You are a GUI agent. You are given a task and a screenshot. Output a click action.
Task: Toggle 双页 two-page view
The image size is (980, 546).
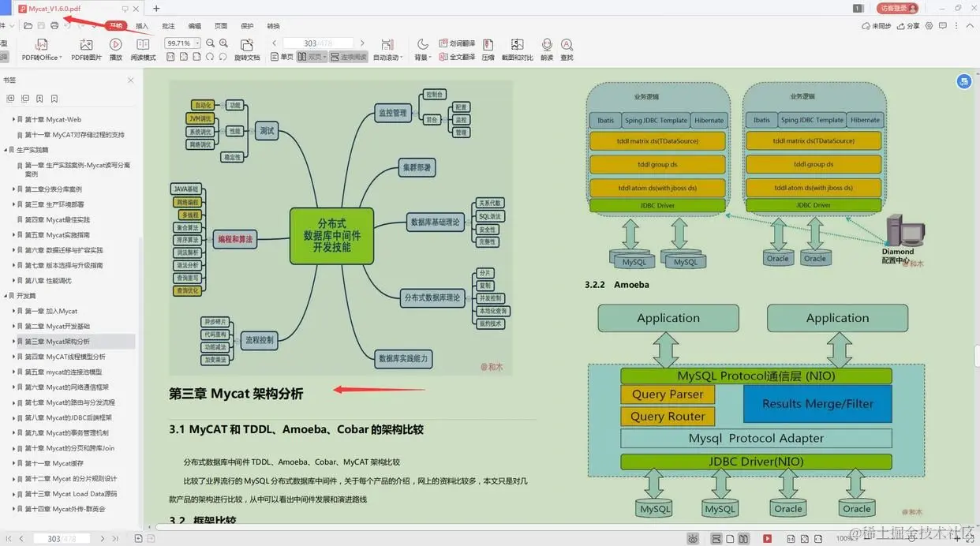pyautogui.click(x=312, y=57)
